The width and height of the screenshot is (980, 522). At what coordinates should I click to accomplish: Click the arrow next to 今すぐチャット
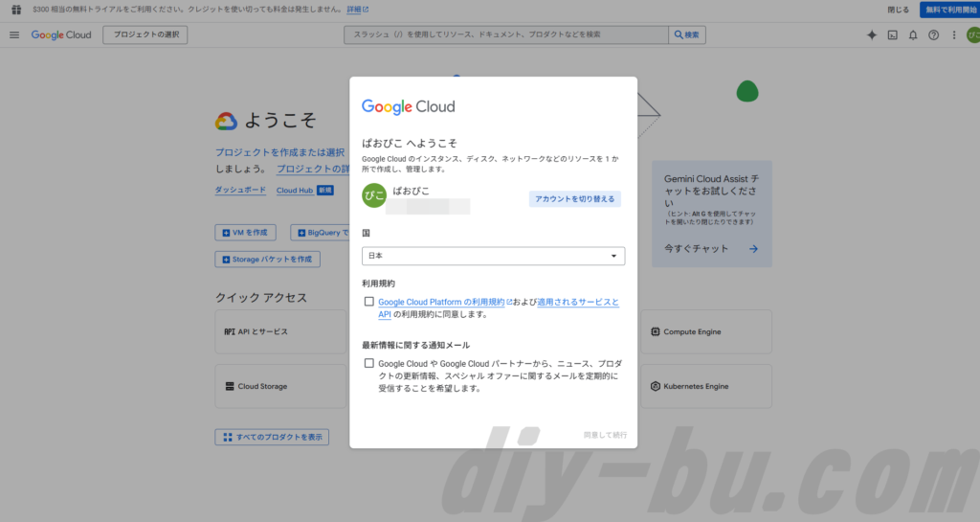tap(753, 249)
